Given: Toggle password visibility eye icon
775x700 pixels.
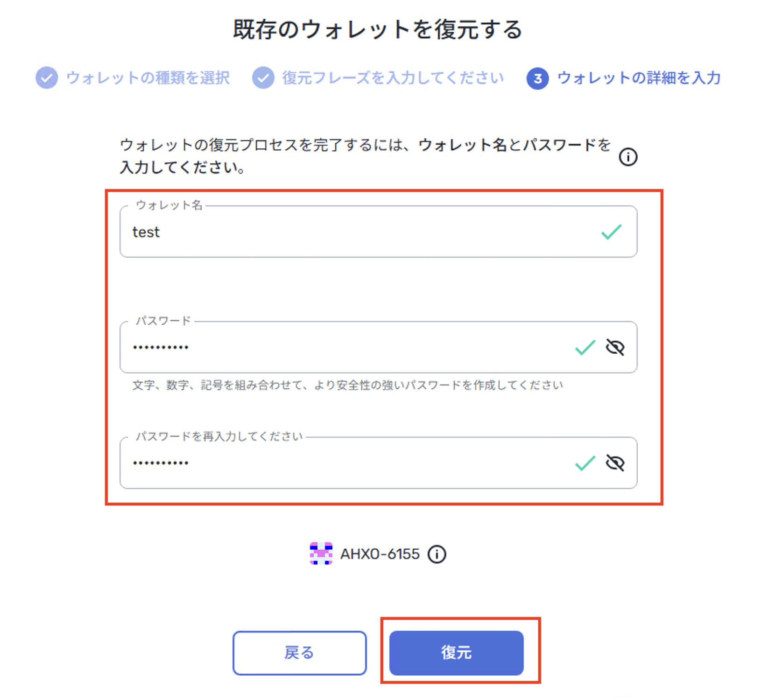Looking at the screenshot, I should (615, 347).
